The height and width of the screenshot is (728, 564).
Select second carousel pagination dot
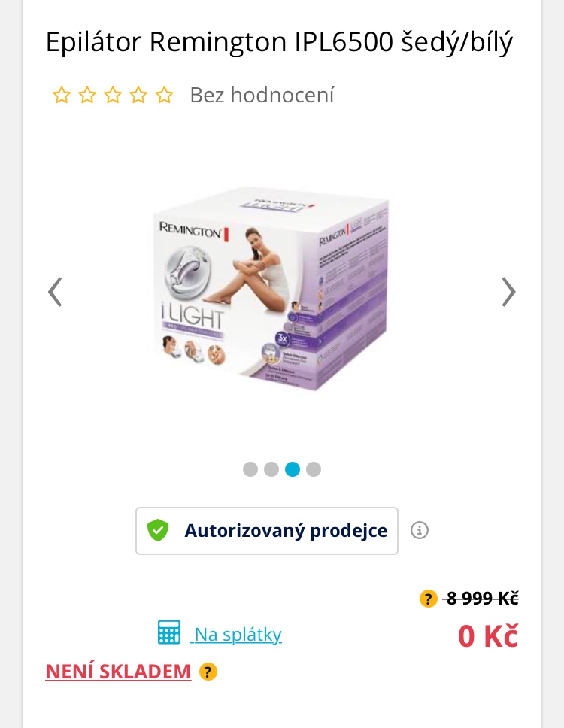point(271,469)
